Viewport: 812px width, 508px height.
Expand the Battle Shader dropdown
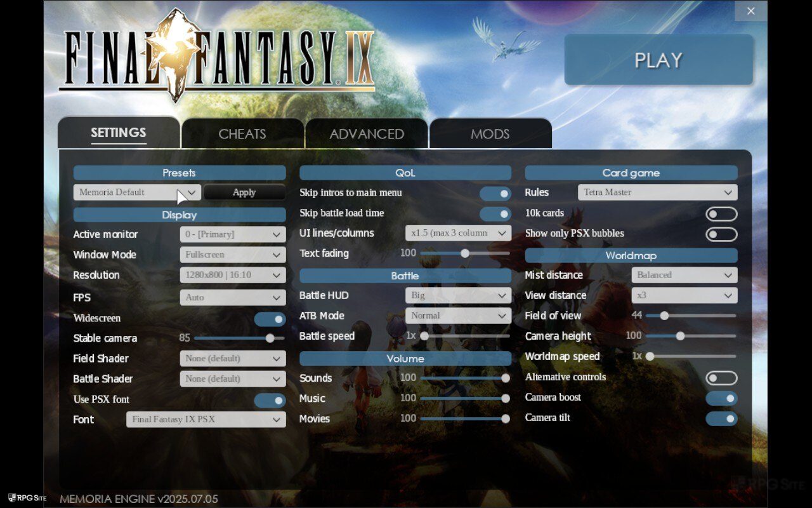click(x=233, y=379)
